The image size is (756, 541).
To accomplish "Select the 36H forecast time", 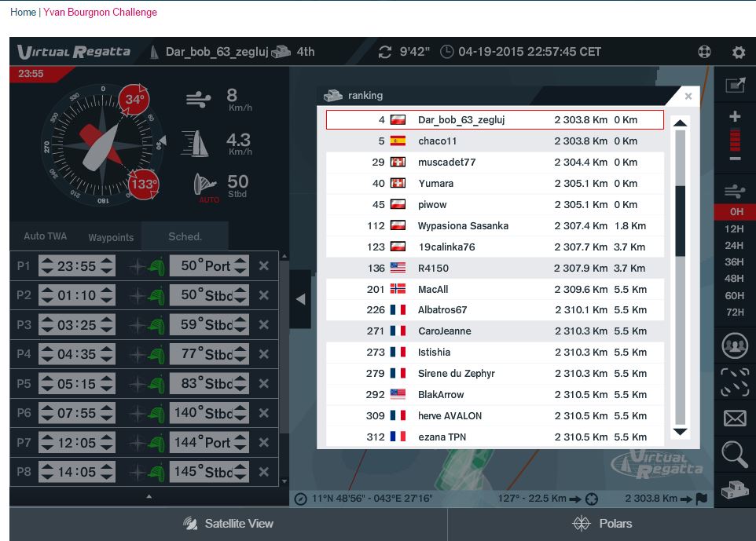I will point(734,261).
